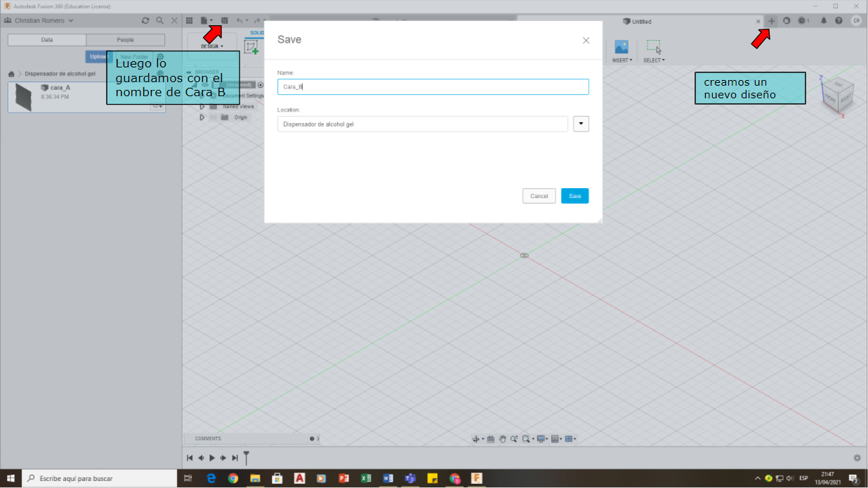868x488 pixels.
Task: Open Display Settings in navigation bar
Action: [x=539, y=439]
